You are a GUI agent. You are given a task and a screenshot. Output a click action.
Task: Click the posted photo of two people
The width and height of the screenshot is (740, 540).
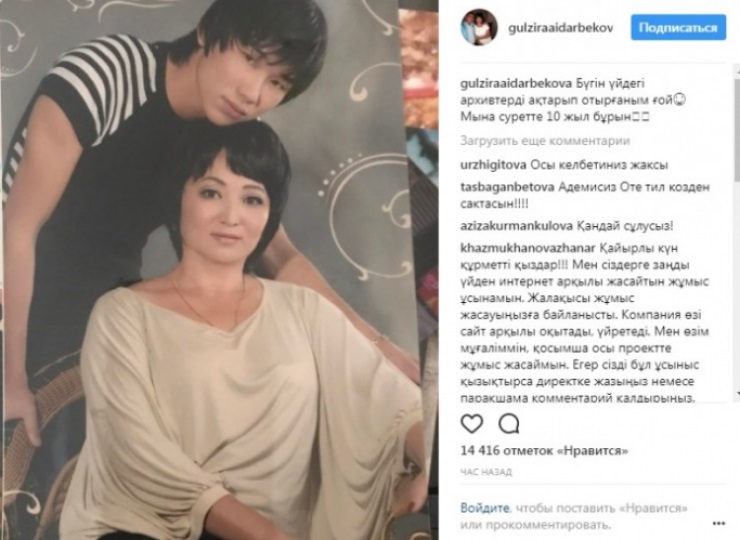pos(219,270)
